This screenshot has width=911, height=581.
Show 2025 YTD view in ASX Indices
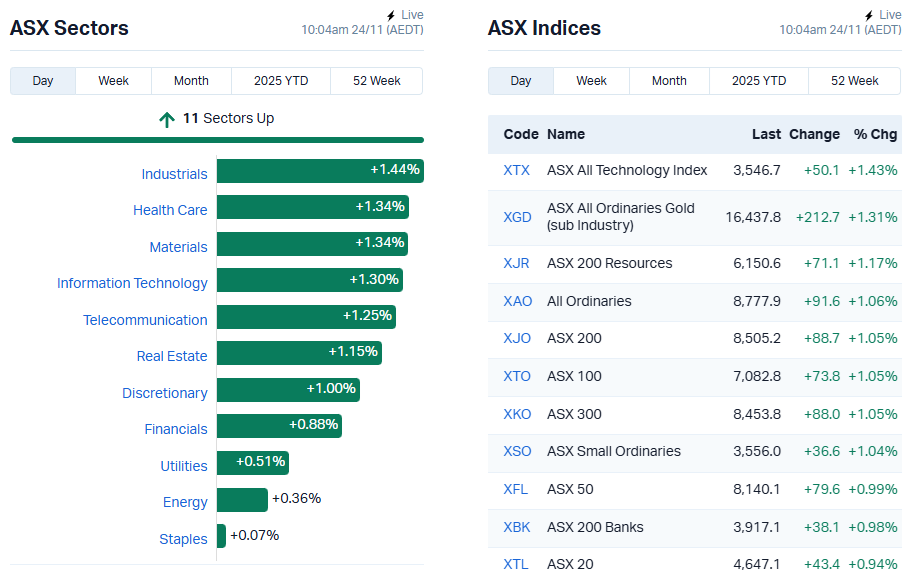759,81
